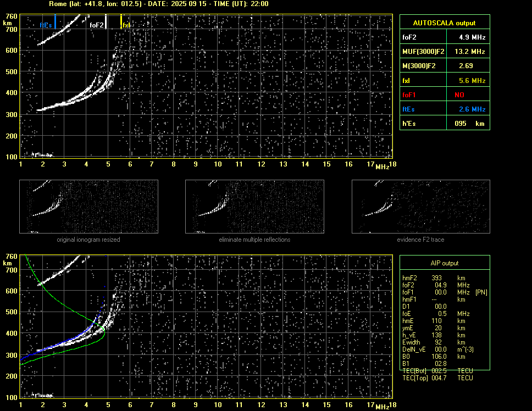Click the M(3000)F2 value 2.69
The image size is (532, 411).
coord(466,66)
